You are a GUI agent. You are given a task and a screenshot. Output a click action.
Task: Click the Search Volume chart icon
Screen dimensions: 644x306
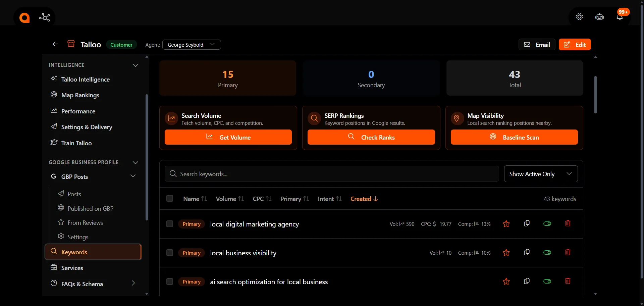pos(171,118)
